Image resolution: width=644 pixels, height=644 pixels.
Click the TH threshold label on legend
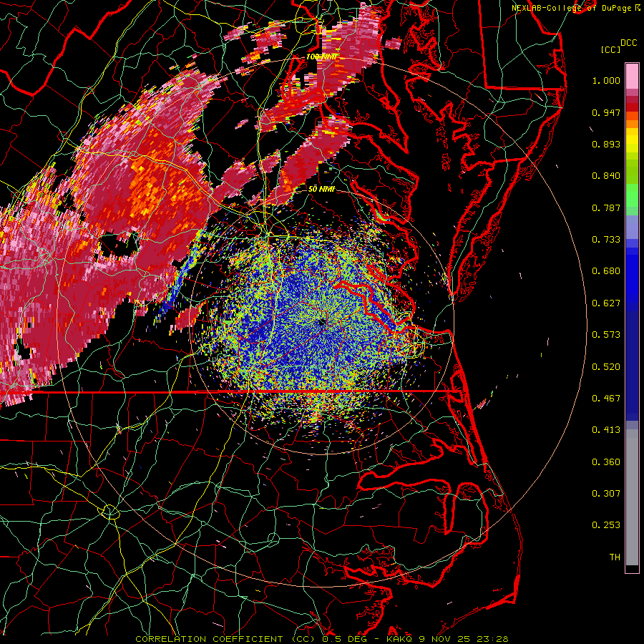click(x=615, y=557)
